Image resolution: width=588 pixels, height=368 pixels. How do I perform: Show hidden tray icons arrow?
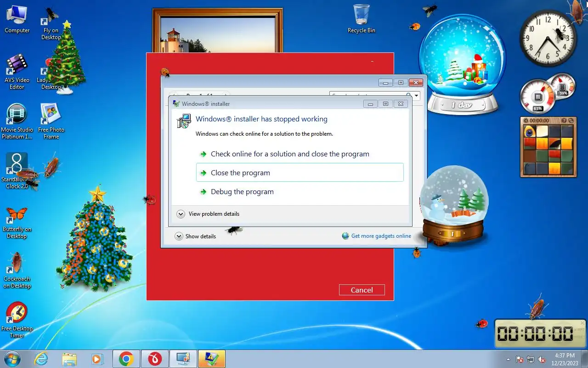(508, 359)
